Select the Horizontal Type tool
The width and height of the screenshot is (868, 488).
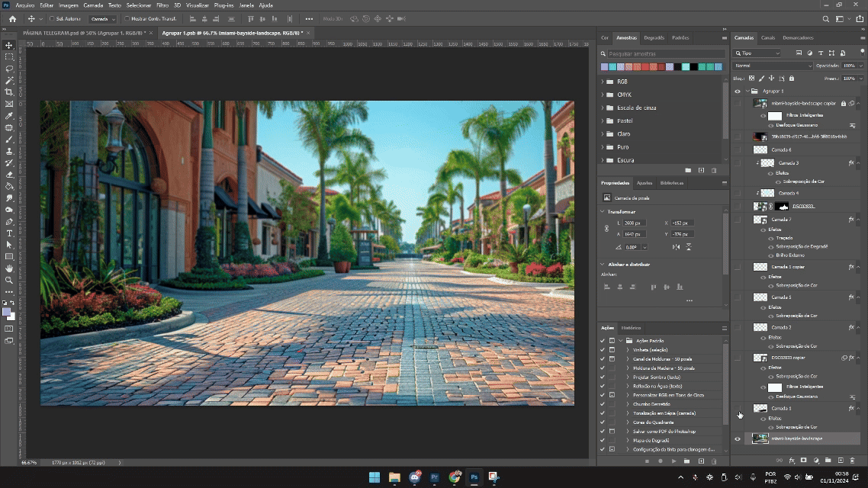point(9,233)
